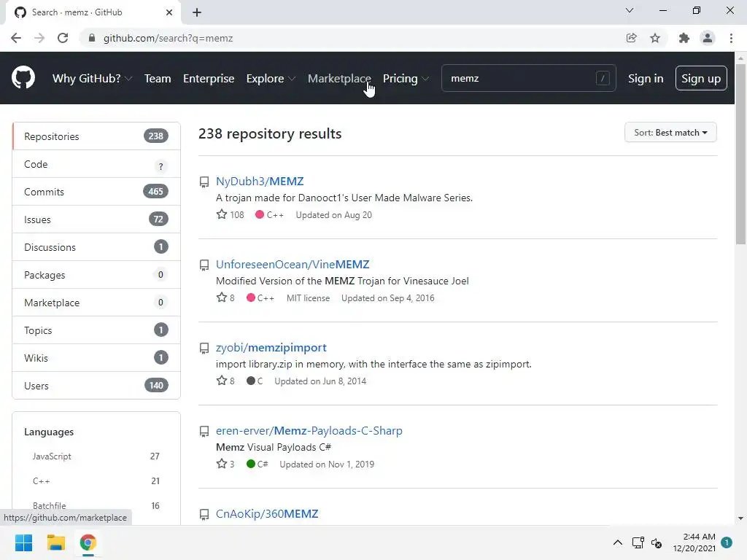Select the Wikis filter in sidebar
Image resolution: width=747 pixels, height=560 pixels.
click(x=96, y=357)
